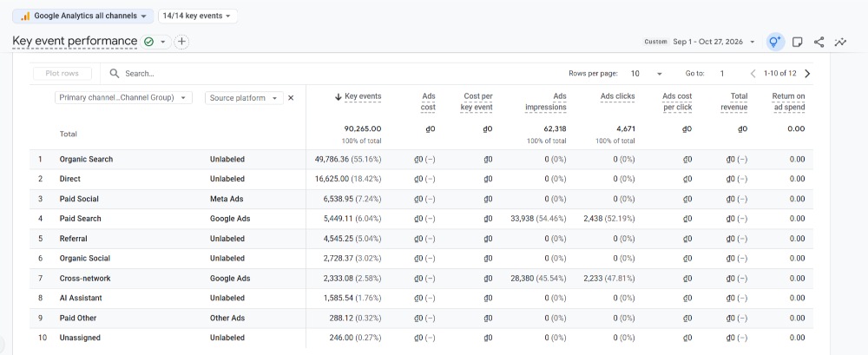Click the 2,438 ads clicks value
The height and width of the screenshot is (355, 868).
click(x=595, y=219)
